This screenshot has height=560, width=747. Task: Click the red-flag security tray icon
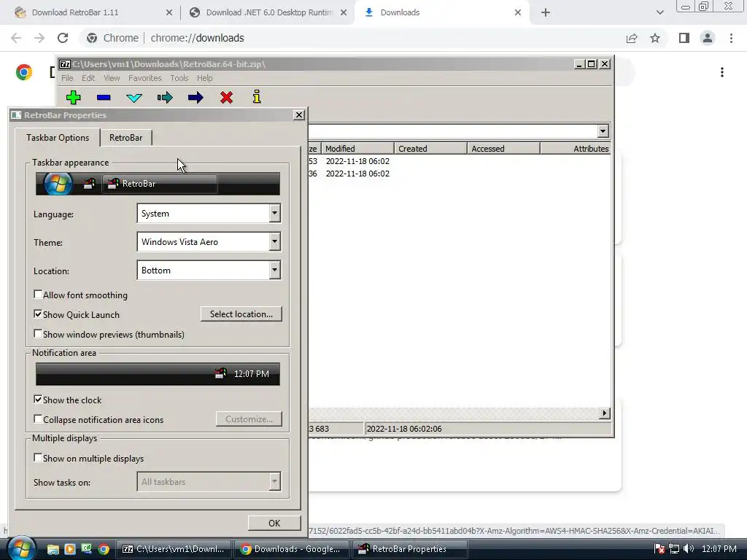pos(659,549)
